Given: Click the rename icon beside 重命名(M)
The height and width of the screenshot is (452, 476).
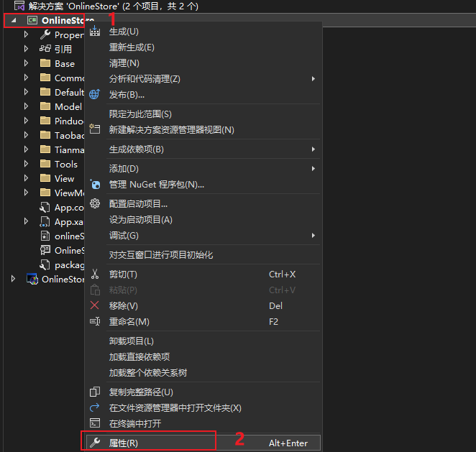Looking at the screenshot, I should coord(95,322).
